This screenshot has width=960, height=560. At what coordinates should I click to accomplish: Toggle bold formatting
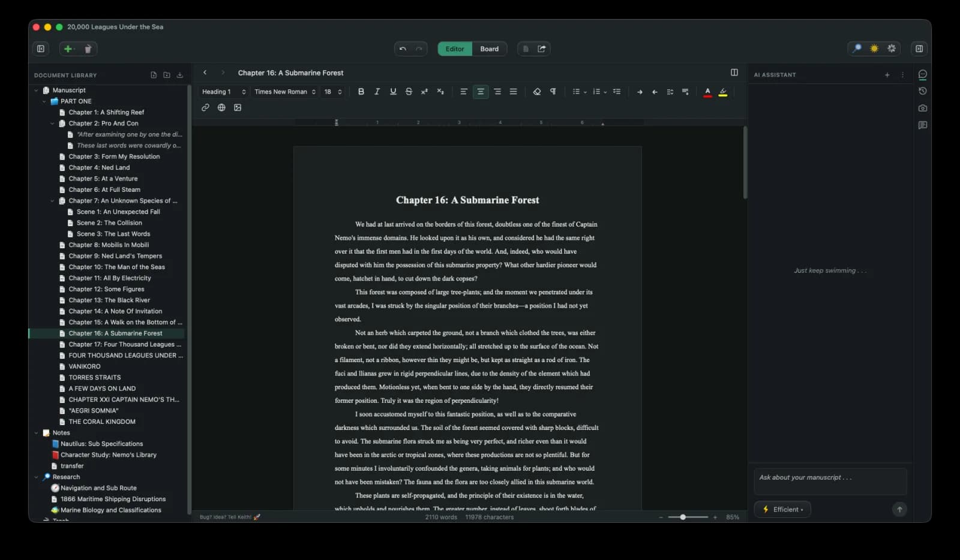coord(361,92)
